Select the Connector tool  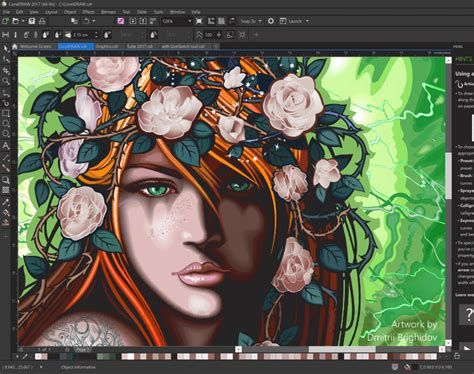6,168
